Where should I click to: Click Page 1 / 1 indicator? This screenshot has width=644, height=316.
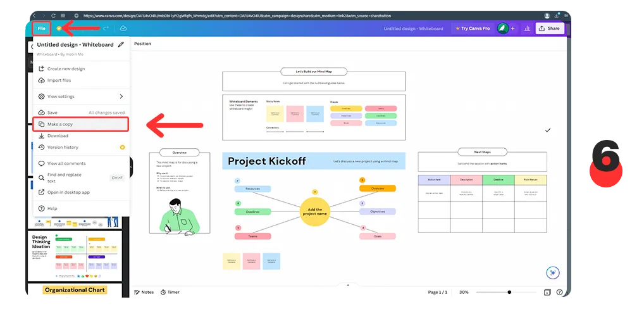coord(437,292)
